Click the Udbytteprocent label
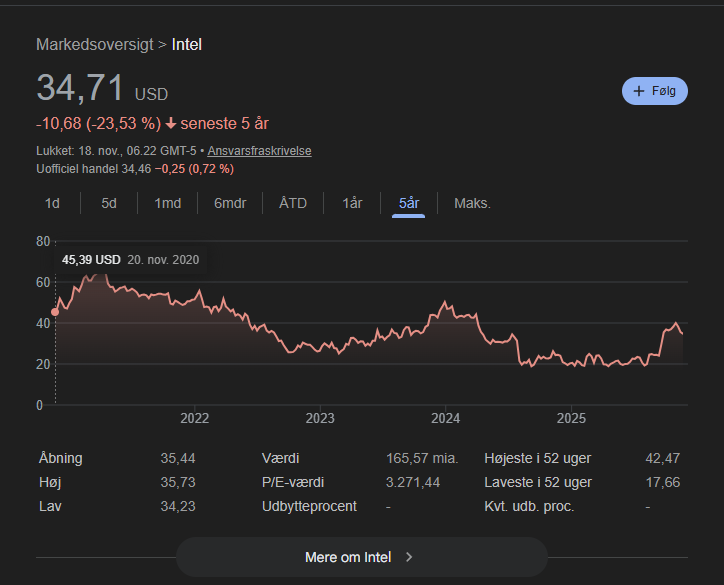Image resolution: width=724 pixels, height=585 pixels. [309, 506]
